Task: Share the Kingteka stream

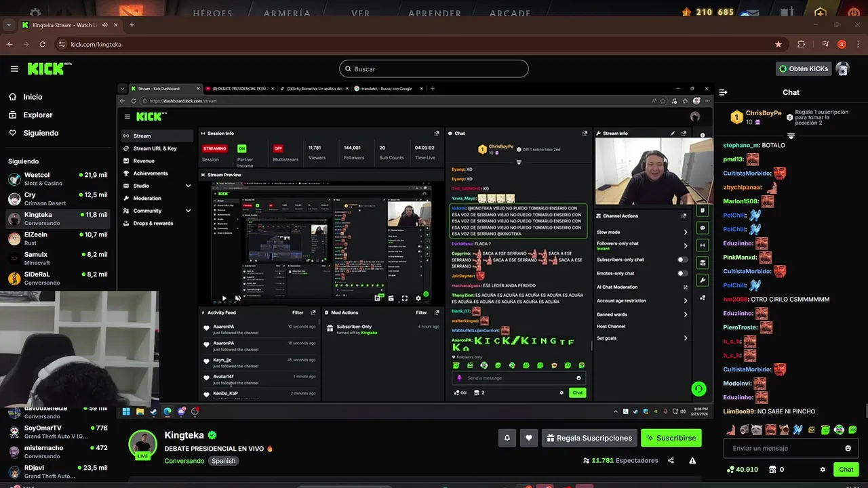Action: [671, 460]
